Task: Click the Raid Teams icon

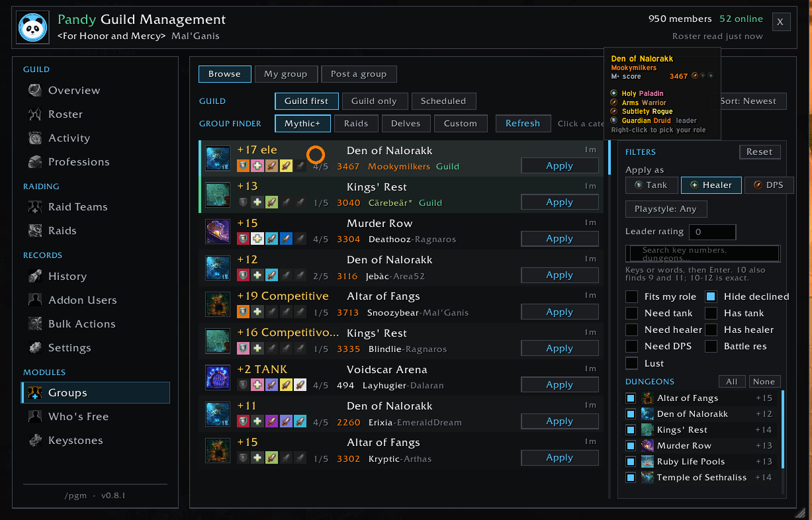Action: [36, 206]
